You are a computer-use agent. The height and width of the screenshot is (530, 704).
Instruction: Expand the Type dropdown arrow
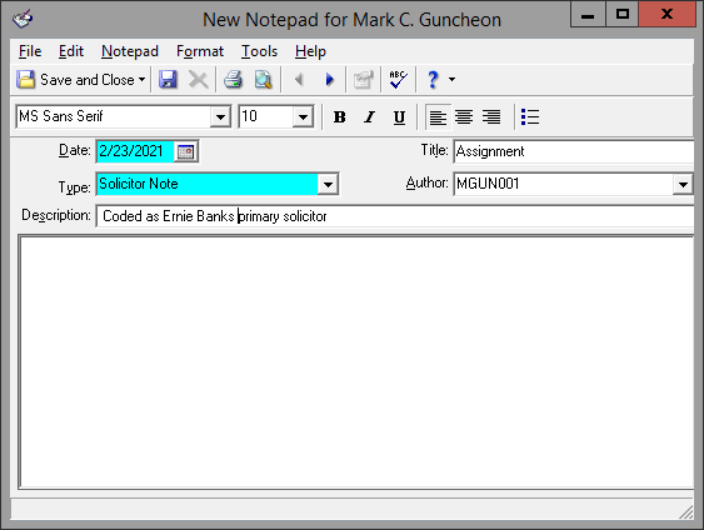pos(328,185)
